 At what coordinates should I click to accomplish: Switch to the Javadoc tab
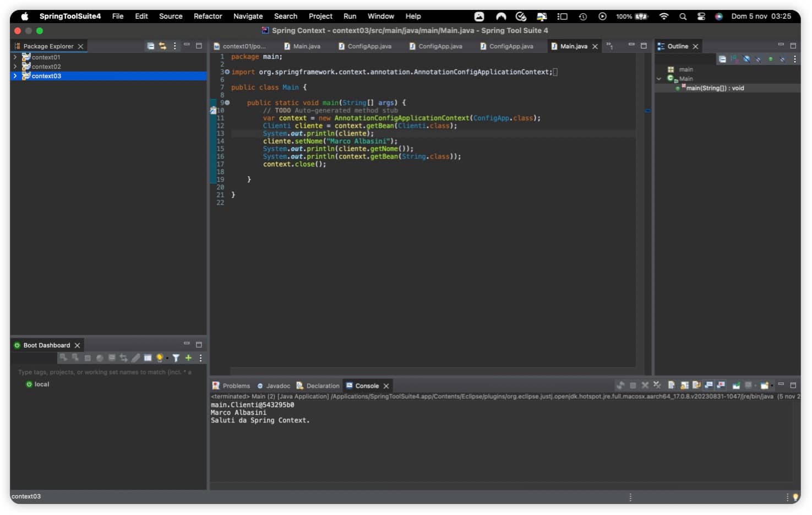point(274,386)
